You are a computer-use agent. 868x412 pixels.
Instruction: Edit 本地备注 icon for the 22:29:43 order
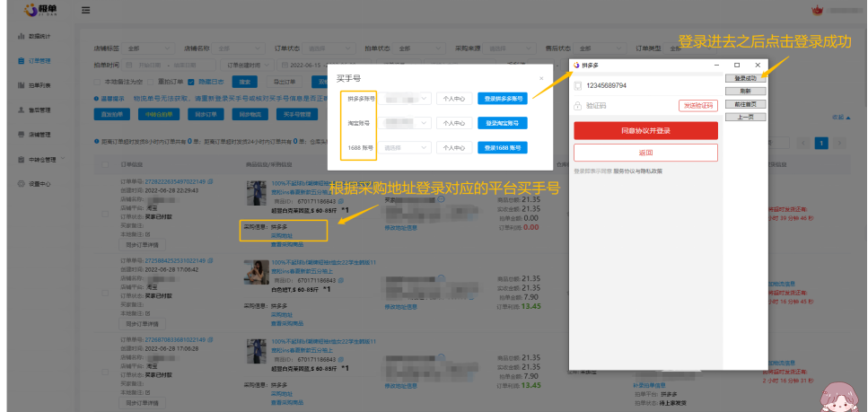(147, 235)
